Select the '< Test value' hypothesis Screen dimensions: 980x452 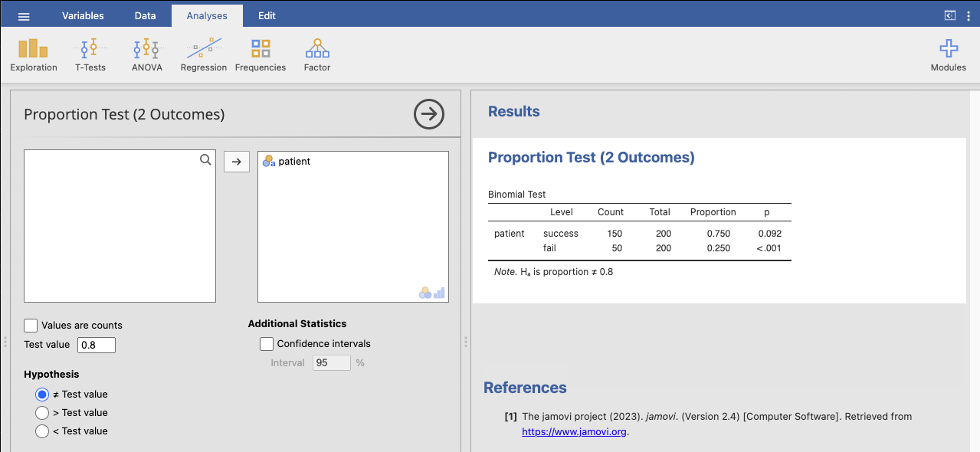pyautogui.click(x=42, y=431)
